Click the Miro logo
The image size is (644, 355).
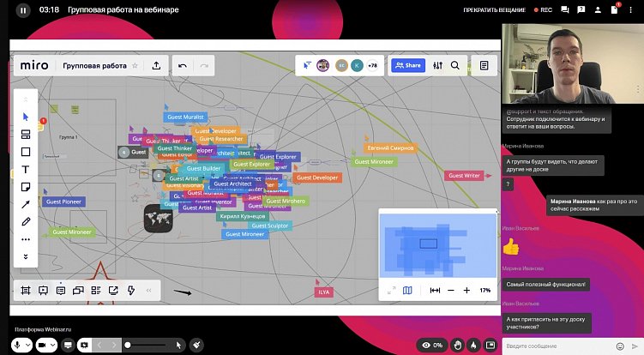point(34,65)
